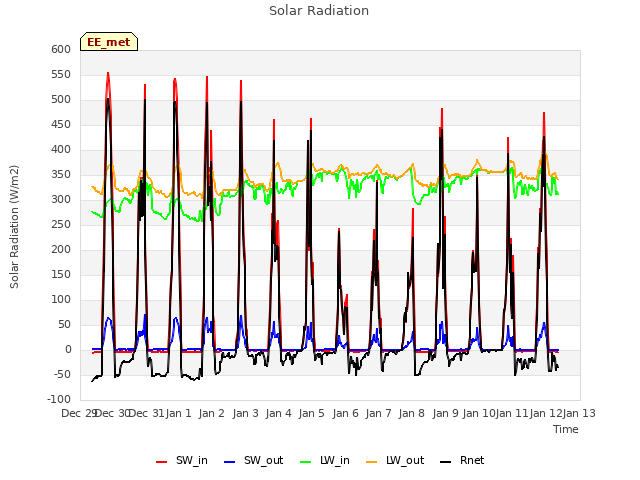
Task: Click the green LW_in legend swatch
Action: (306, 462)
